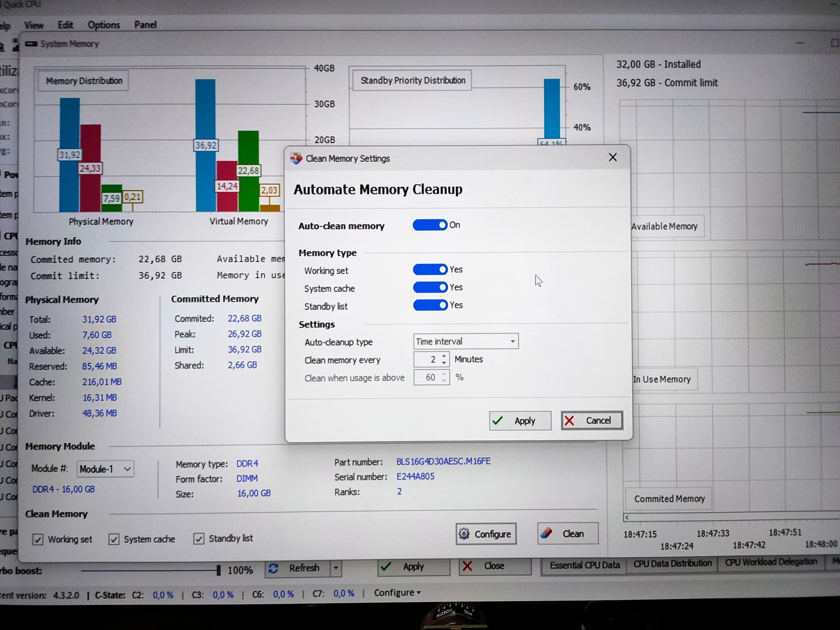Apply the Clean Memory Settings dialog
The image size is (840, 630).
click(x=520, y=421)
